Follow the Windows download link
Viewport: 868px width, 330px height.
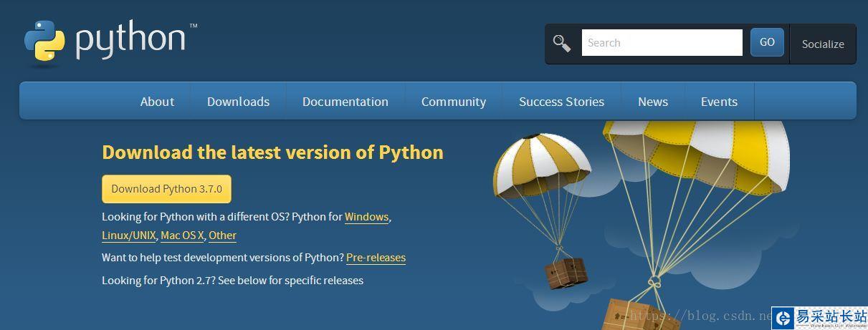point(366,217)
